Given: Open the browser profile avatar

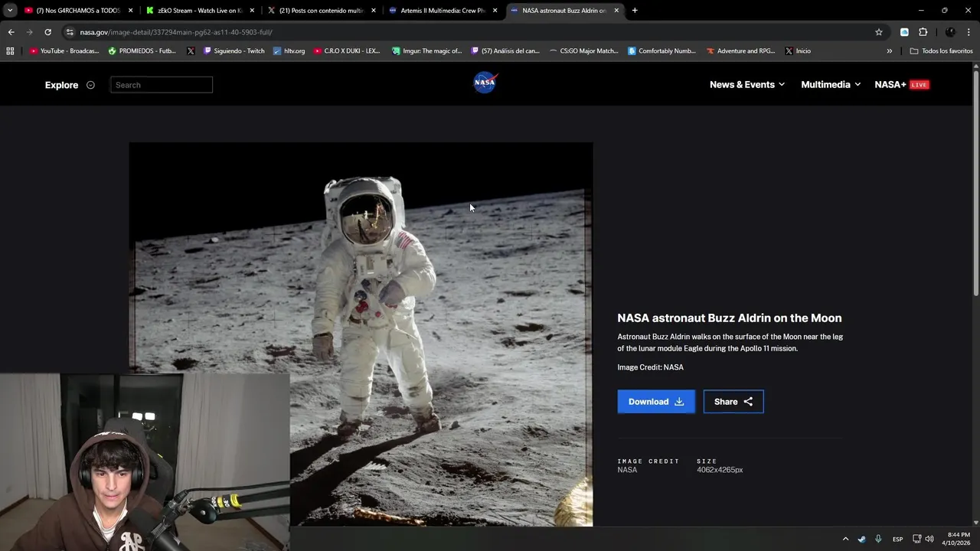Looking at the screenshot, I should coord(950,32).
